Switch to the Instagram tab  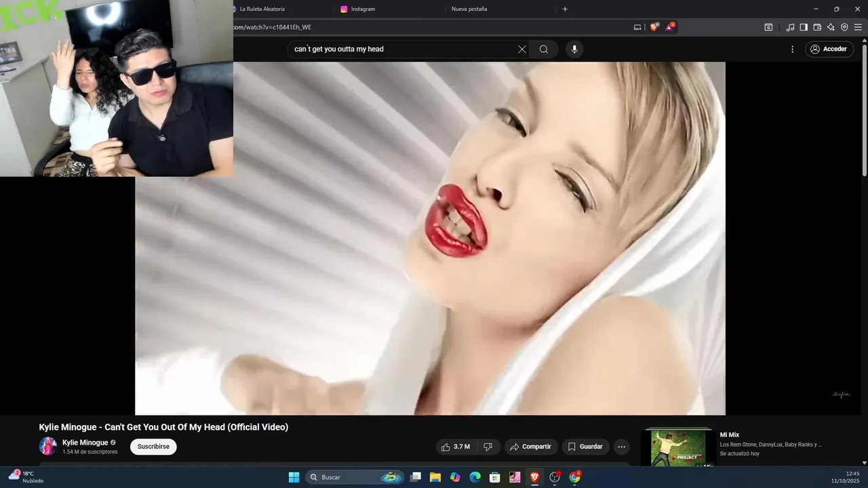pyautogui.click(x=363, y=9)
